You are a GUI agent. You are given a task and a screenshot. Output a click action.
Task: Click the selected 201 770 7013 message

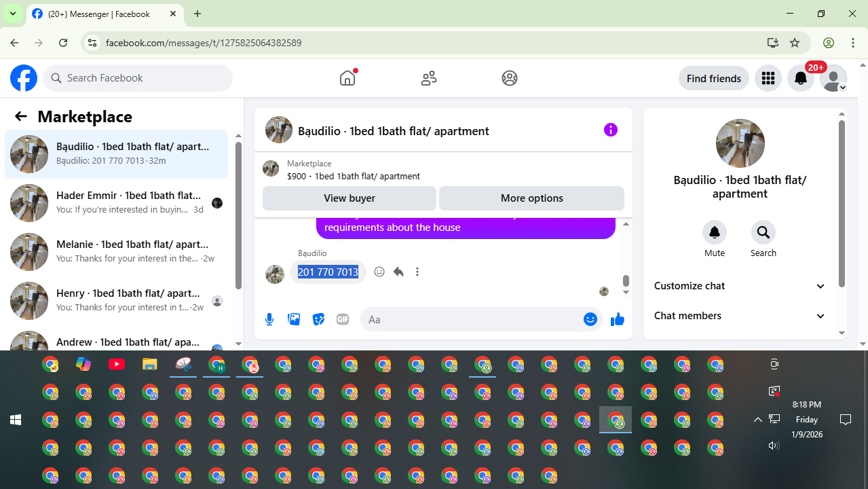(x=328, y=272)
